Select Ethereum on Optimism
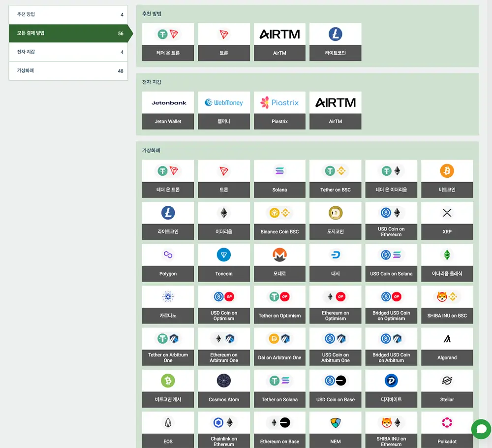Image resolution: width=492 pixels, height=448 pixels. [x=336, y=305]
